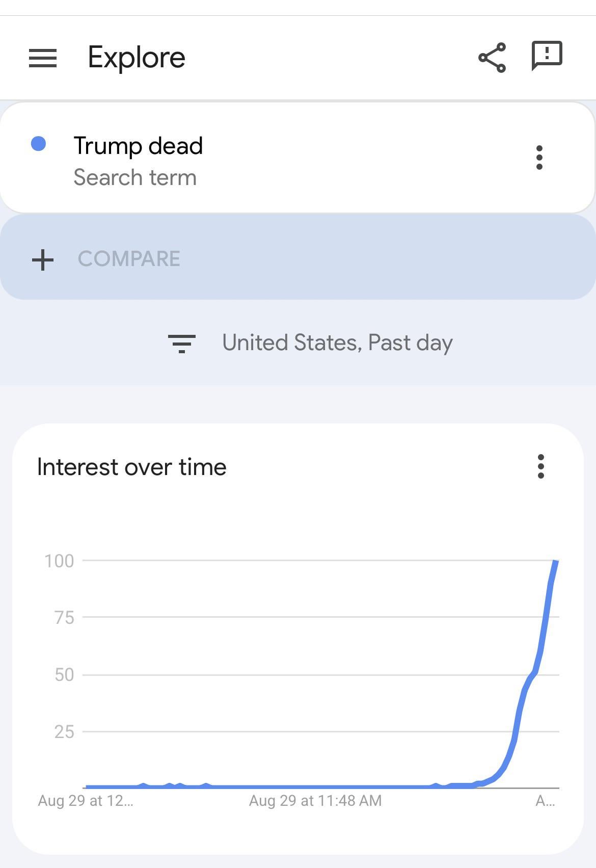Tap the first Aug 29 at 12... axis label
The height and width of the screenshot is (868, 596).
pyautogui.click(x=86, y=800)
